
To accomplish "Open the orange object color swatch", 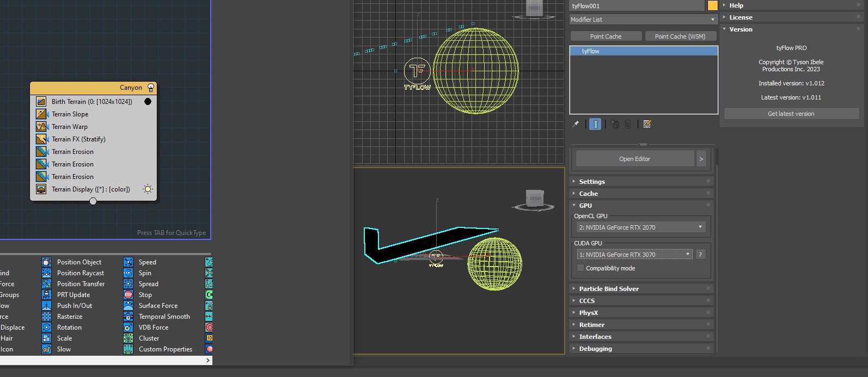I will click(712, 5).
